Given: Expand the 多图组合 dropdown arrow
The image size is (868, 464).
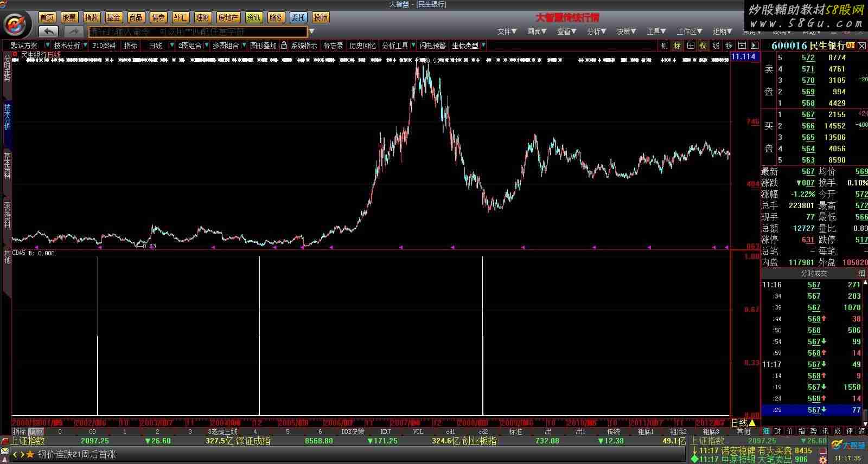Looking at the screenshot, I should click(244, 46).
